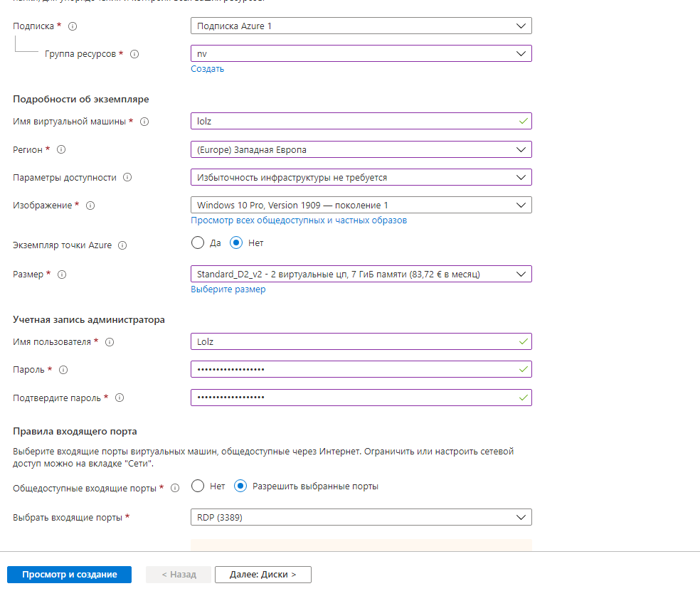Open the Подписка Azure 1 dropdown
Image resolution: width=700 pixels, height=591 pixels.
pos(361,26)
